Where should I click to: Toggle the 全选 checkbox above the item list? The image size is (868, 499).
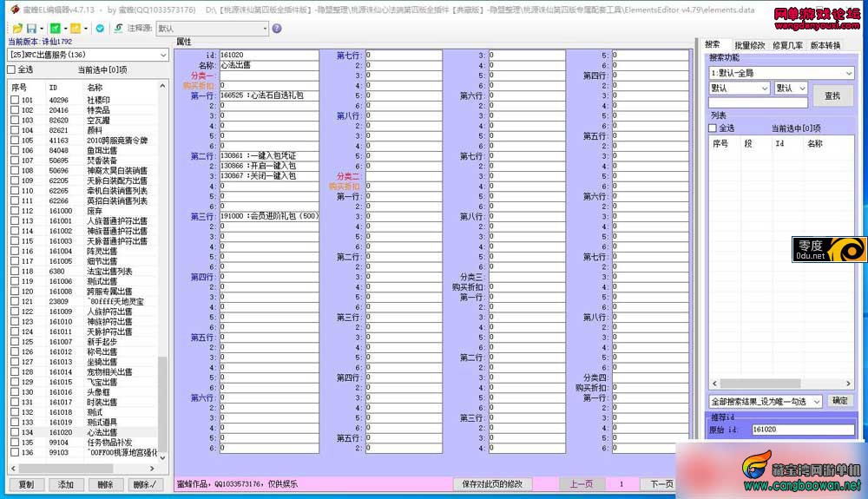click(x=11, y=69)
